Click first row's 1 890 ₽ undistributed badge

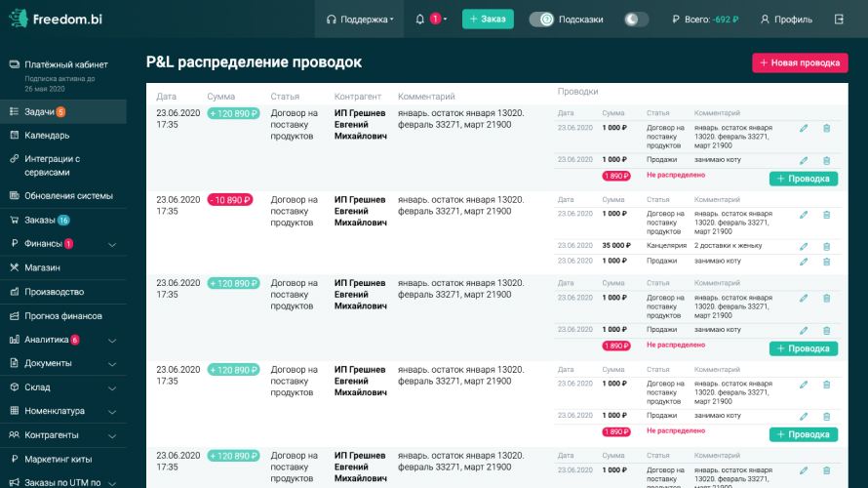click(616, 176)
